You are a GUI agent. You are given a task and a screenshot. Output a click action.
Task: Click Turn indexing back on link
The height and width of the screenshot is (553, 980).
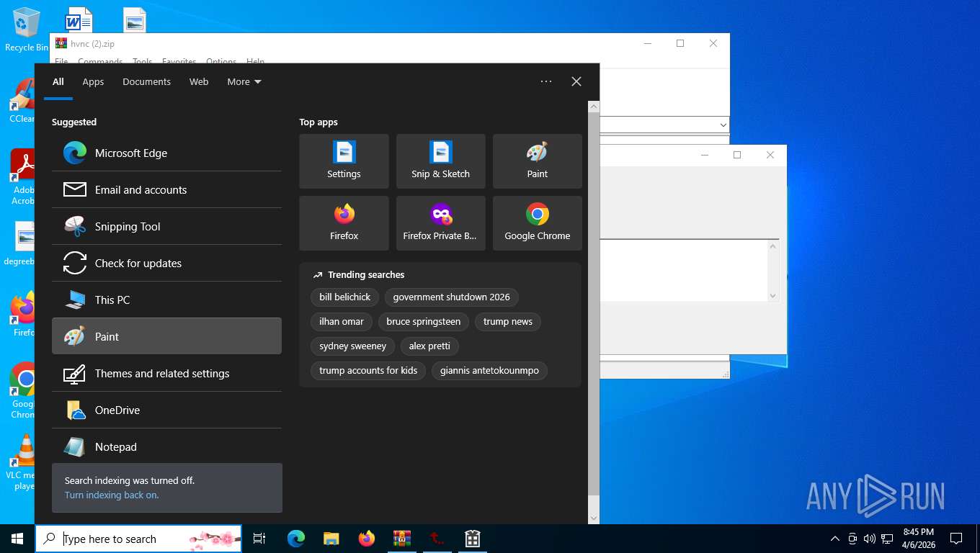(x=112, y=495)
